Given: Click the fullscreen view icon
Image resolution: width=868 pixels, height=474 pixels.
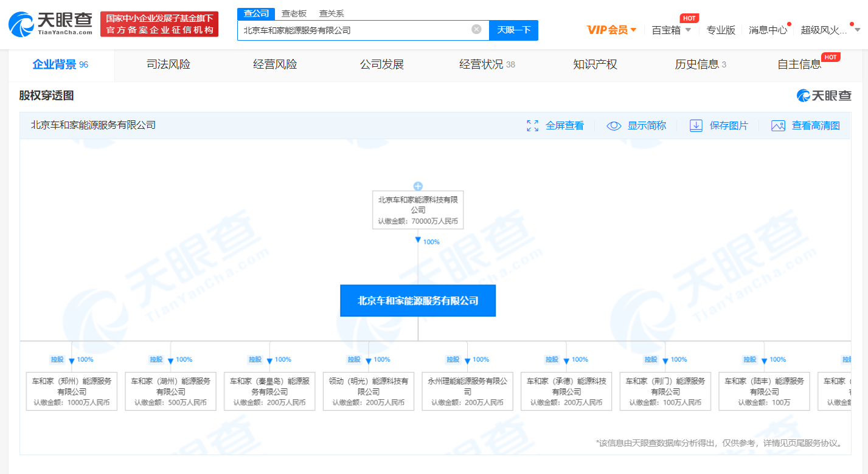Looking at the screenshot, I should [533, 126].
